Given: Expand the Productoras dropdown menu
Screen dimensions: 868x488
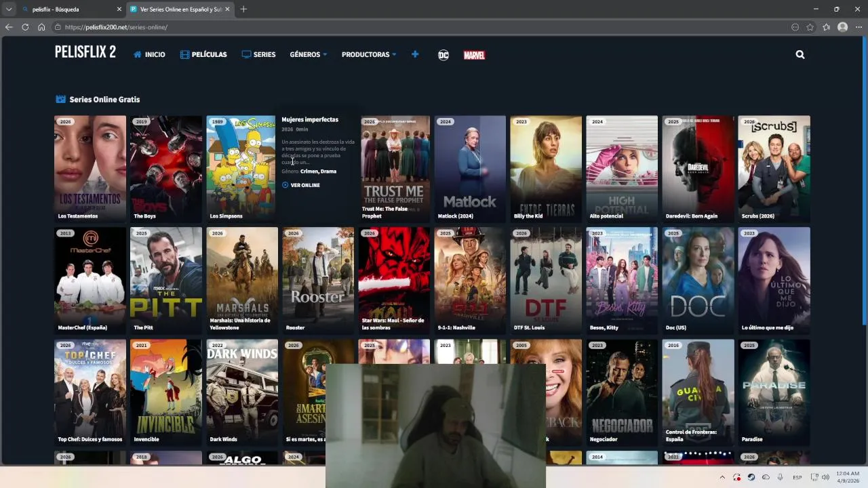Looking at the screenshot, I should click(369, 55).
